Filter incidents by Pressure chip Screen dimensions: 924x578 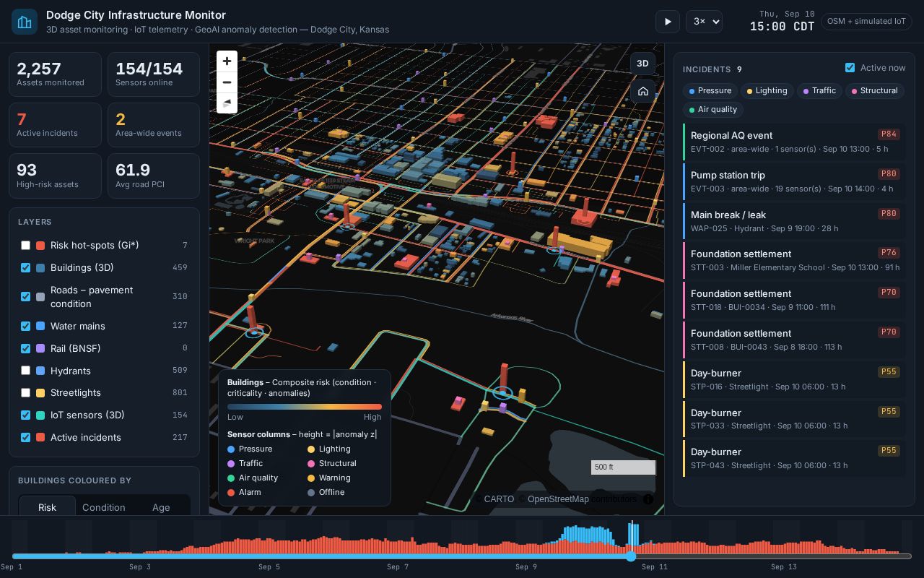[x=710, y=91]
